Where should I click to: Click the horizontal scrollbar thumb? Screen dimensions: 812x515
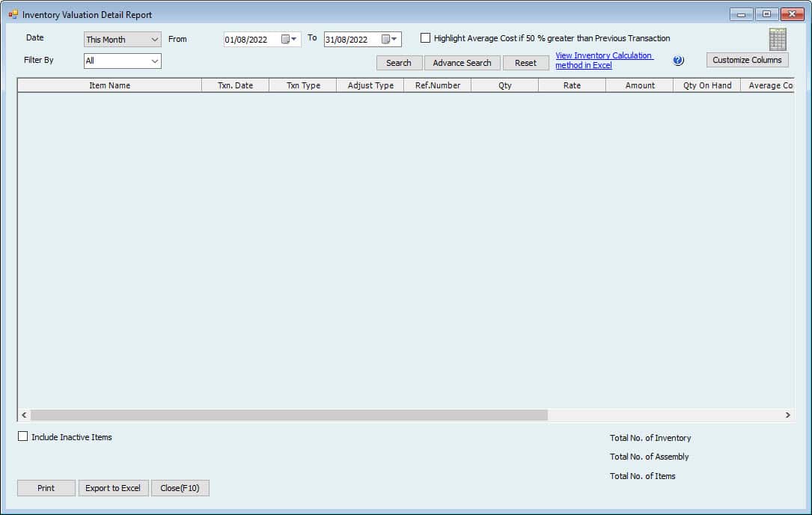[x=289, y=415]
